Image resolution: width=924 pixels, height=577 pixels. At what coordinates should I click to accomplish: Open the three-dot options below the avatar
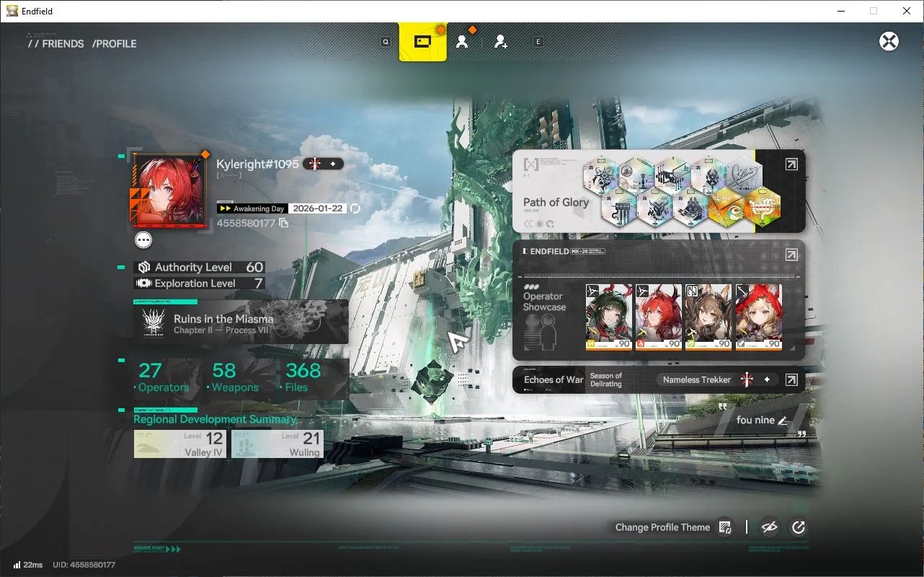coord(143,240)
